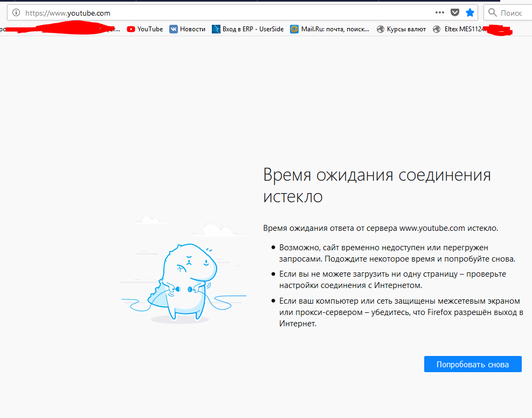The image size is (532, 418).
Task: Save page to Pocket icon
Action: [x=454, y=13]
